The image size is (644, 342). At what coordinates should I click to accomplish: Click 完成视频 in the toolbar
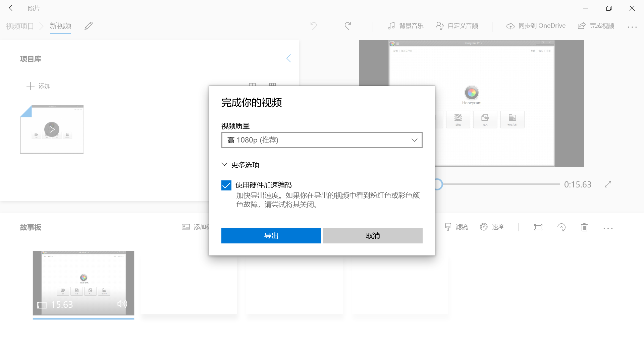(596, 26)
